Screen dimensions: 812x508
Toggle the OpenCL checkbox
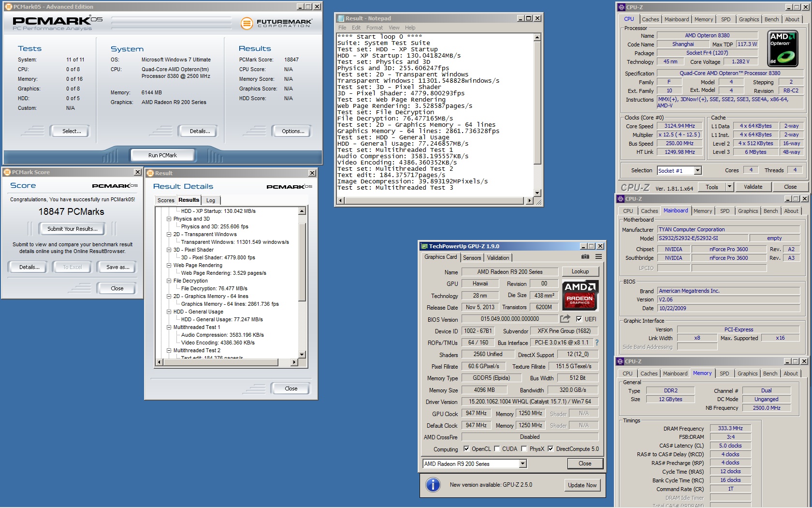[466, 448]
